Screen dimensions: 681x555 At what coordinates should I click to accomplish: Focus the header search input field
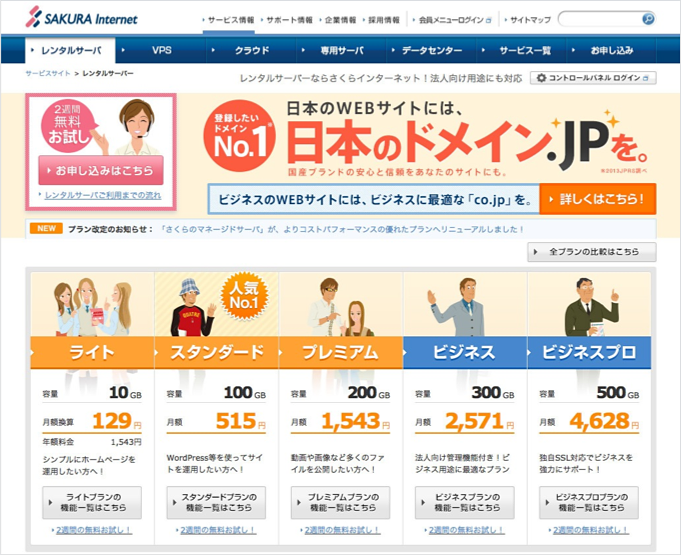(x=599, y=19)
